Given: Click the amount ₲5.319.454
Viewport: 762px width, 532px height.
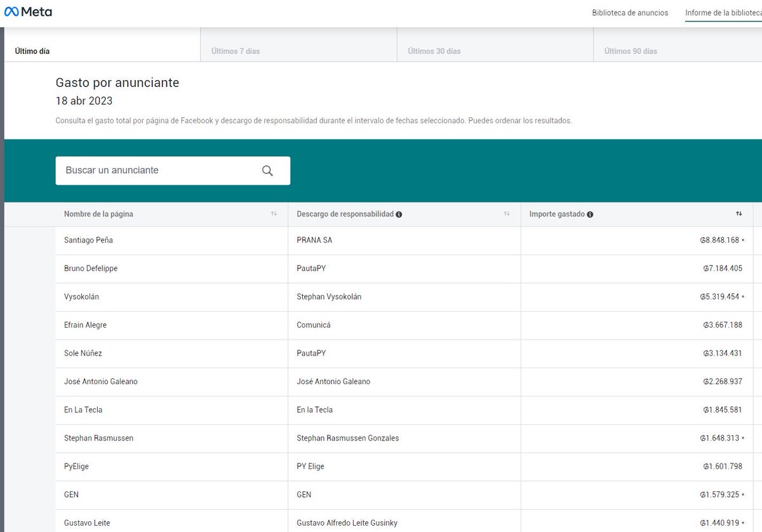Looking at the screenshot, I should point(720,297).
